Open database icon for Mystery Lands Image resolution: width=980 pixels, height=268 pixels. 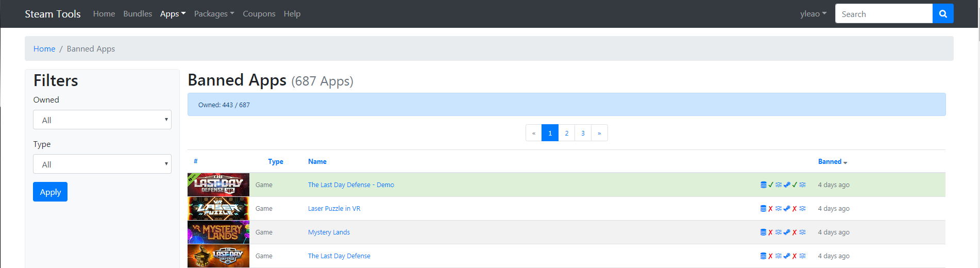click(764, 232)
